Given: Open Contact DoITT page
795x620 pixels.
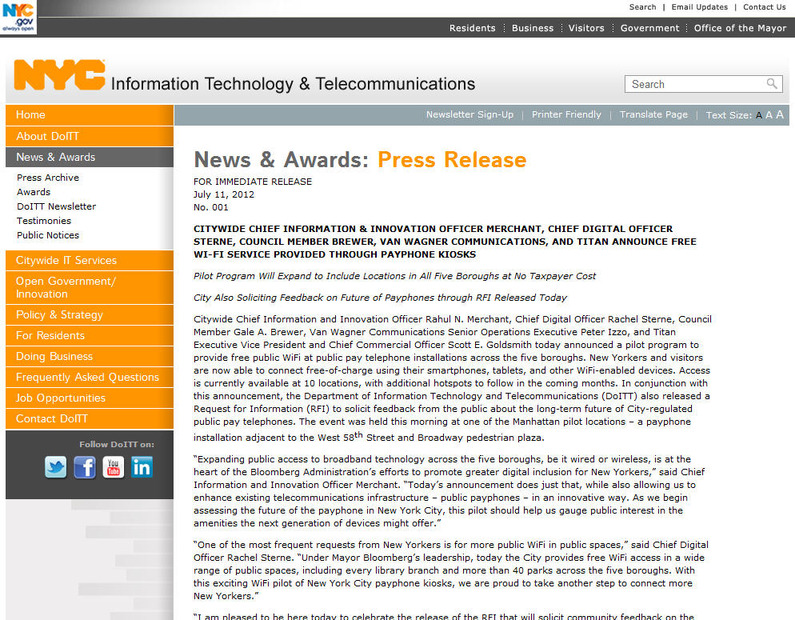Looking at the screenshot, I should [x=89, y=419].
